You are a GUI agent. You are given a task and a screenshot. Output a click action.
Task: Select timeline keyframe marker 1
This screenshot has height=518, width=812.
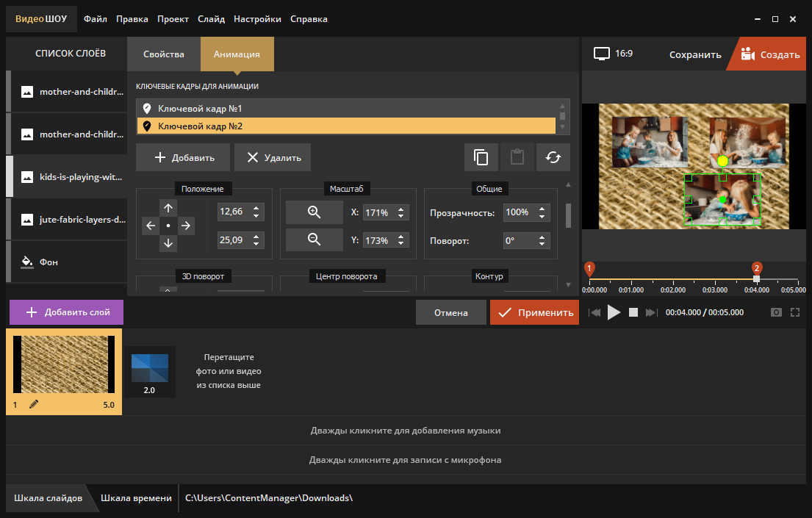pyautogui.click(x=589, y=268)
